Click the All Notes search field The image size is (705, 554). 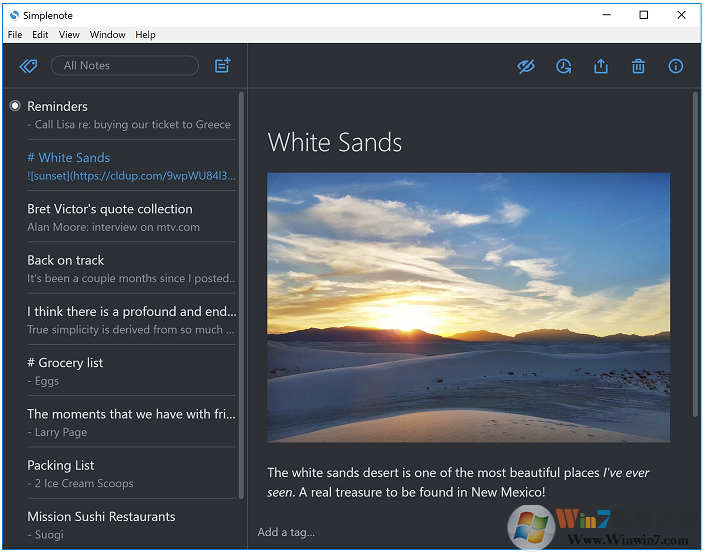[x=125, y=66]
